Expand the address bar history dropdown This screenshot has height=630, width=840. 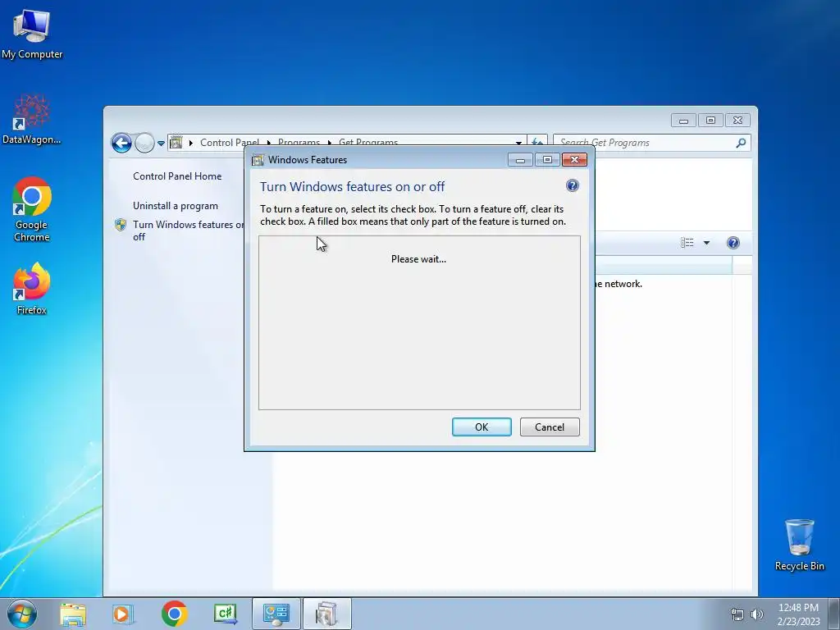(518, 143)
